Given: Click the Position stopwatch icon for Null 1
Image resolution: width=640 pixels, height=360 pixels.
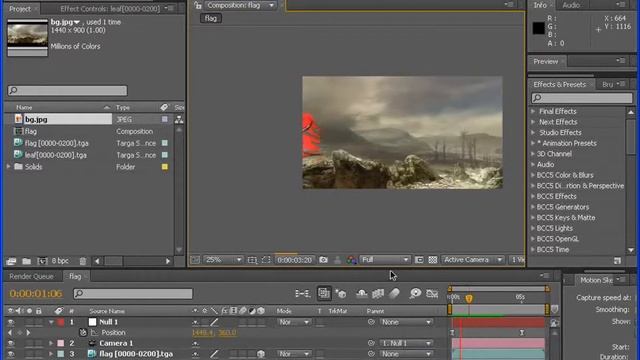Looking at the screenshot, I should tap(83, 333).
